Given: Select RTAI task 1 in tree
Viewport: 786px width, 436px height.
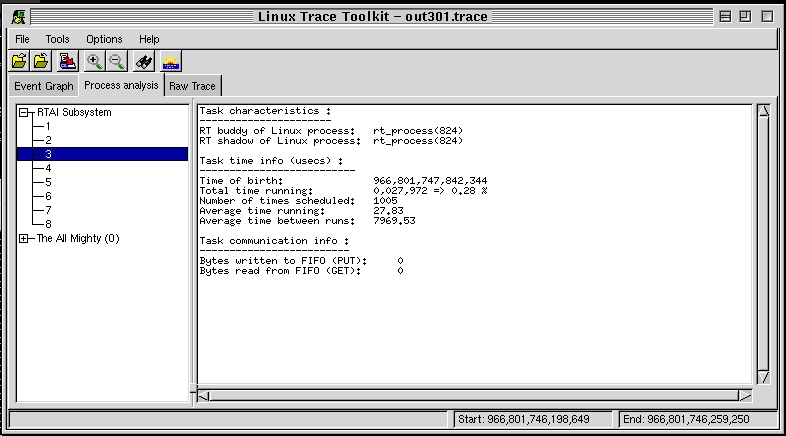Looking at the screenshot, I should [x=48, y=126].
